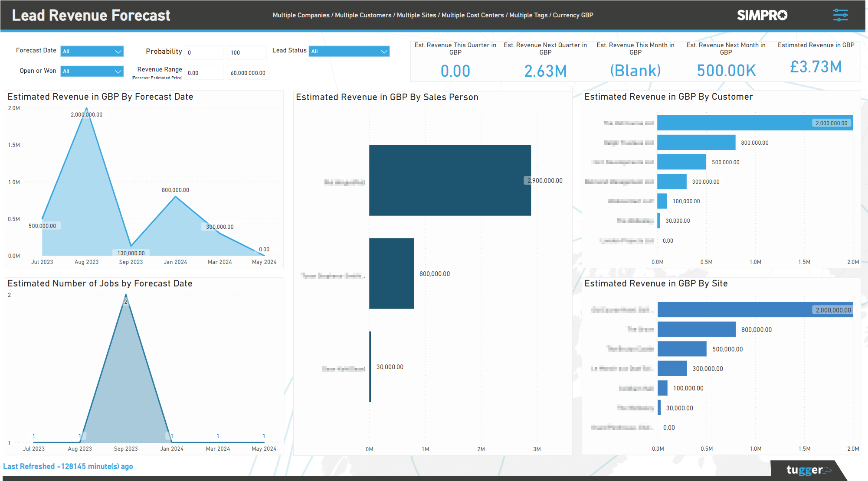Open the filter adjustment sliders icon top right
Image resolution: width=868 pixels, height=481 pixels.
(840, 15)
